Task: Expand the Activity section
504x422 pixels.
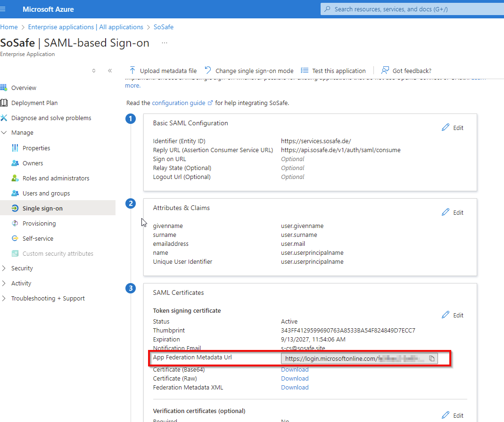Action: 4,284
